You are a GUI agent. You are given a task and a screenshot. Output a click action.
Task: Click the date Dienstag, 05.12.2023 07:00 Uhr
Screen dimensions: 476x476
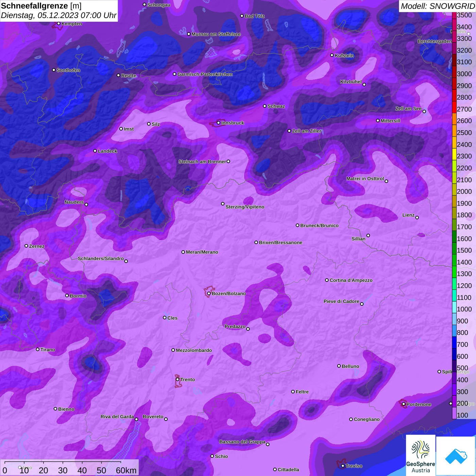click(58, 16)
